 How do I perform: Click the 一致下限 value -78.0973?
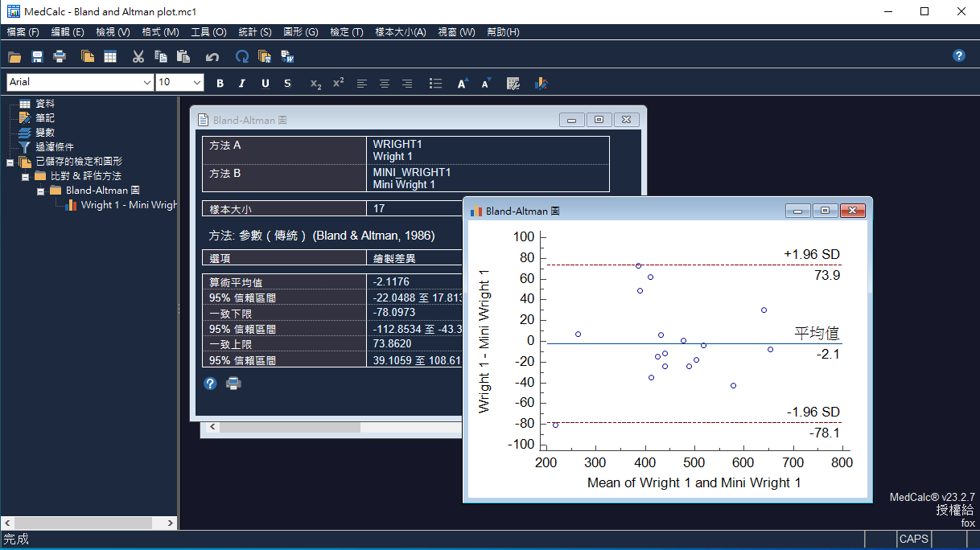pos(395,313)
